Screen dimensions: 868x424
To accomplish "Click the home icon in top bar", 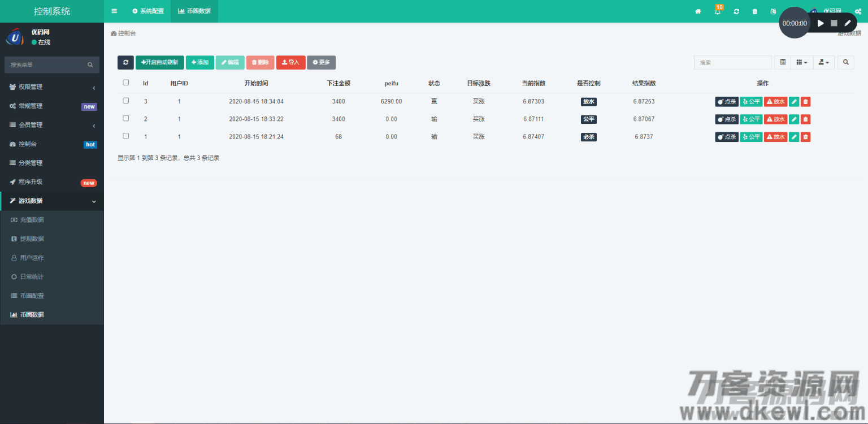I will click(x=698, y=11).
